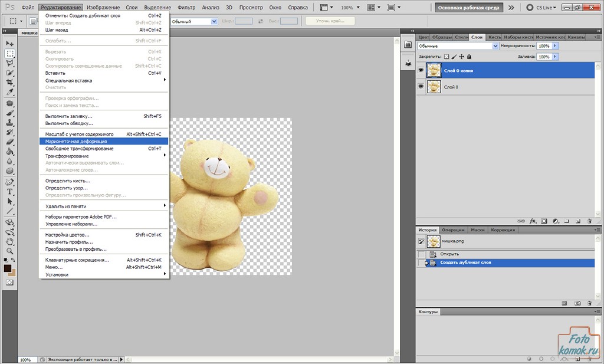Select the Zoom magnifier tool
604x364 pixels.
(x=10, y=251)
